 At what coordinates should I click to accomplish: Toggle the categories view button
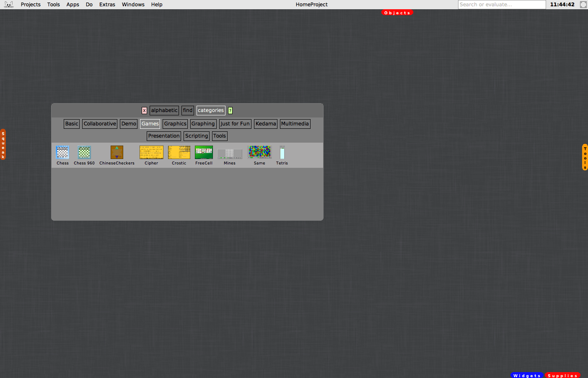[x=211, y=110]
